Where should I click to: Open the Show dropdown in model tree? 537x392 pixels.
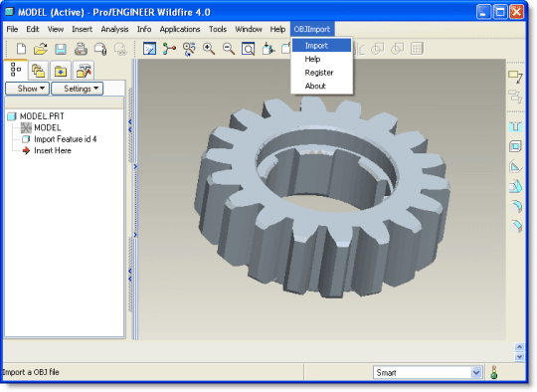(x=28, y=89)
